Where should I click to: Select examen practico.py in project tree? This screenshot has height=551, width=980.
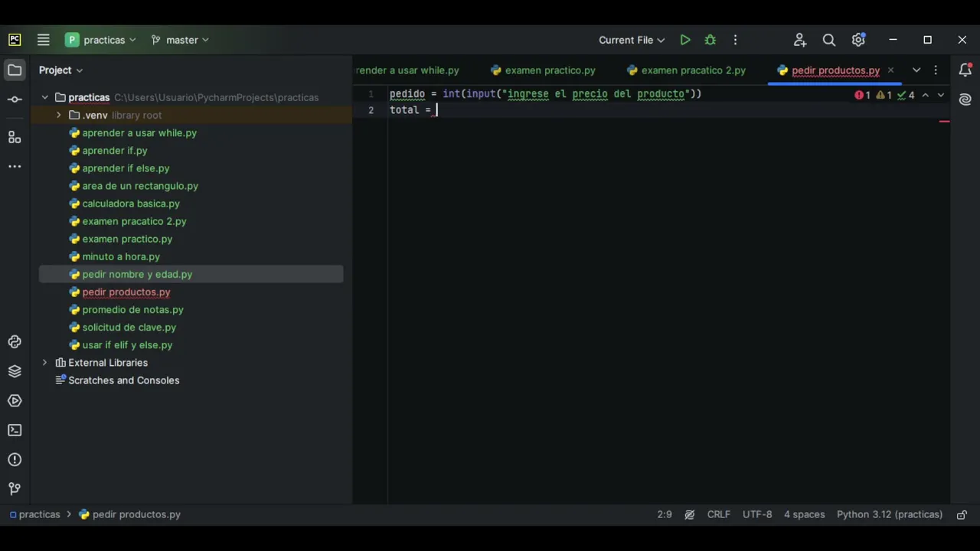127,239
